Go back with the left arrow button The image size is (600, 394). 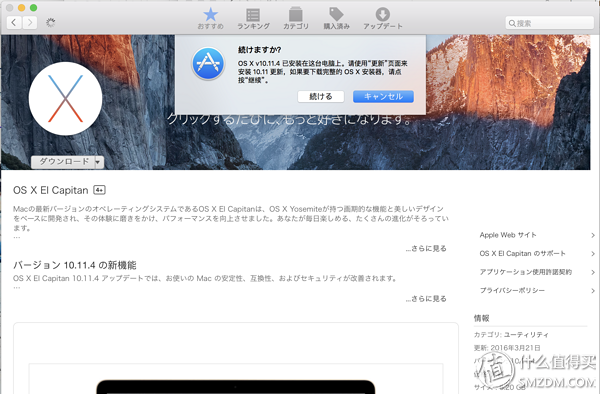tap(14, 23)
